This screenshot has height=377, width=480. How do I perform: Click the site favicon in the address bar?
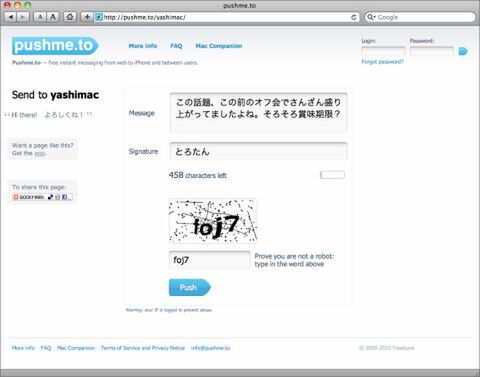click(99, 17)
